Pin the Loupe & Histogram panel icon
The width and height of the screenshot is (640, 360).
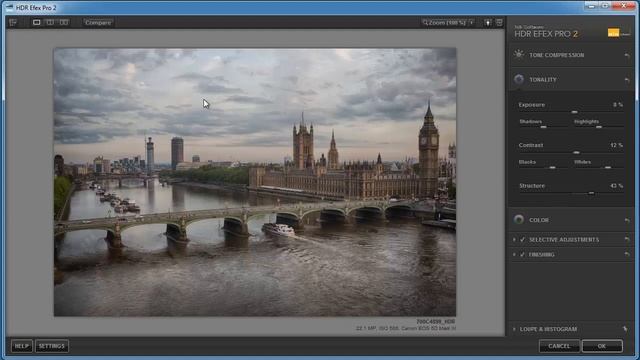click(x=625, y=329)
